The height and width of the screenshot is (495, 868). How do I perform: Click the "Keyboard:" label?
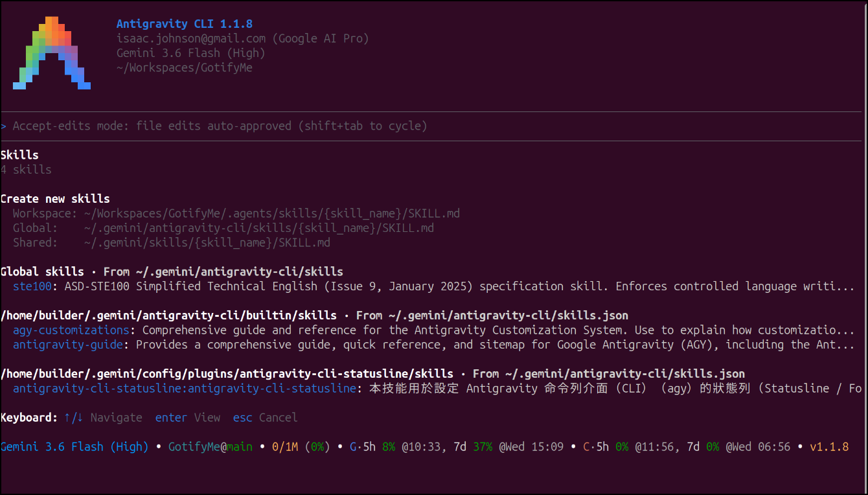point(29,417)
